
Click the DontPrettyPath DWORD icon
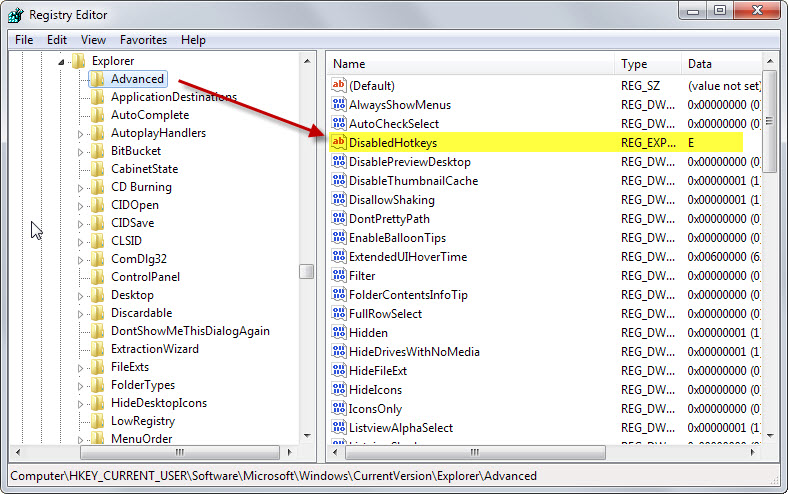339,218
